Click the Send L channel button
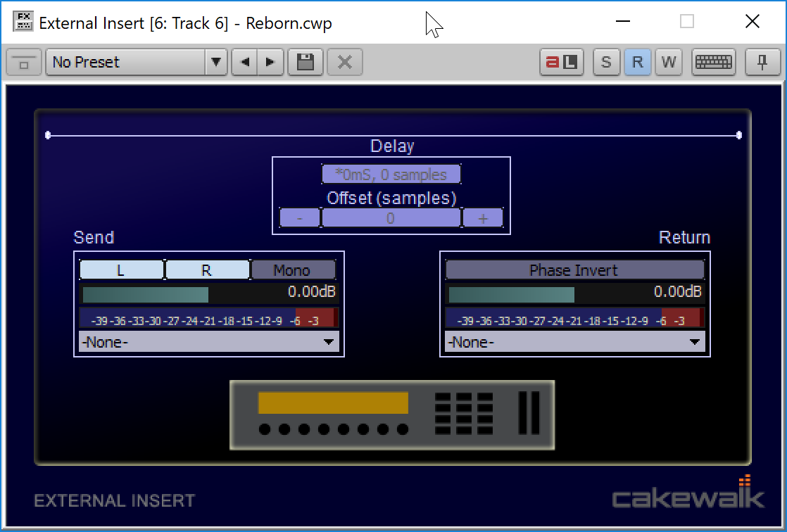The height and width of the screenshot is (532, 787). tap(121, 270)
